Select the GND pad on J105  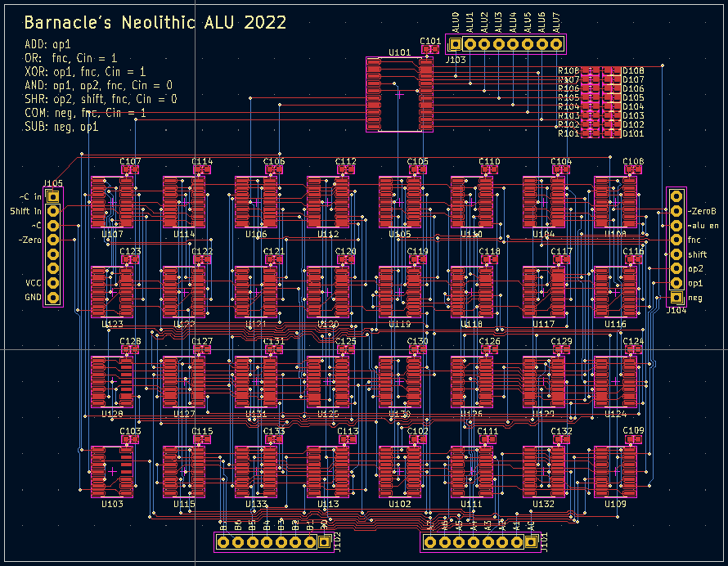[x=53, y=297]
